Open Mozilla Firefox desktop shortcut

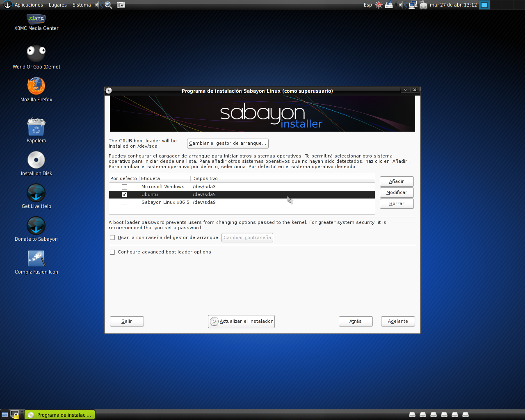click(36, 86)
